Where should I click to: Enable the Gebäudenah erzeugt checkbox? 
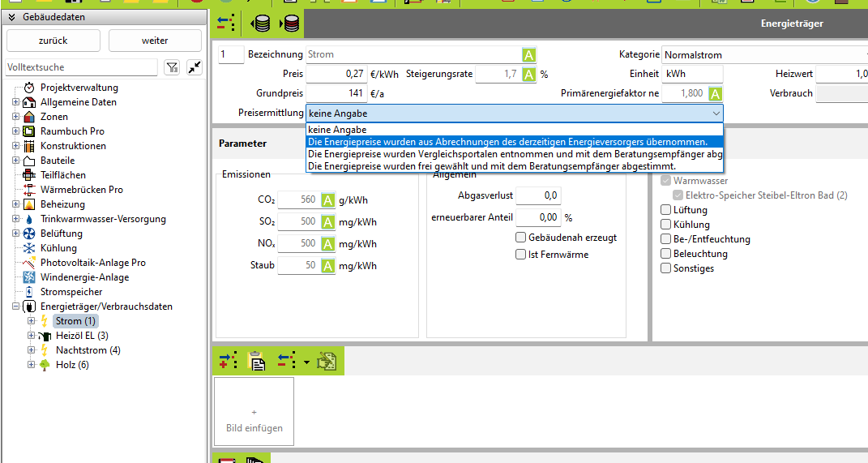pos(521,238)
